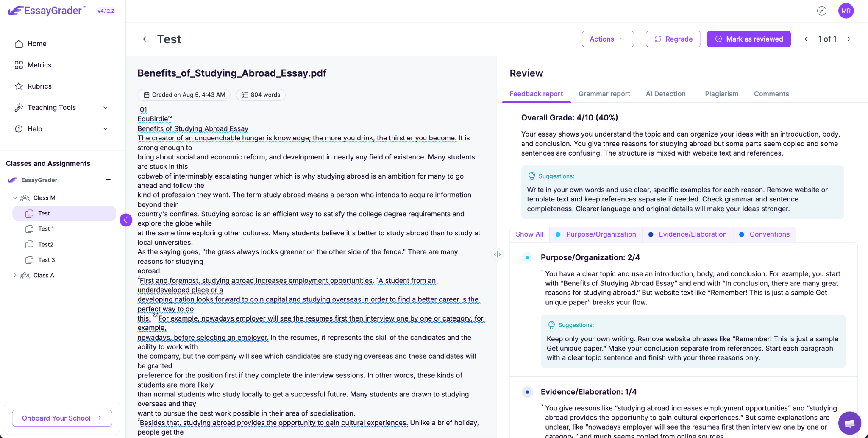Screen dimensions: 868x438
Task: Switch to Plagiarism tab
Action: pos(721,94)
